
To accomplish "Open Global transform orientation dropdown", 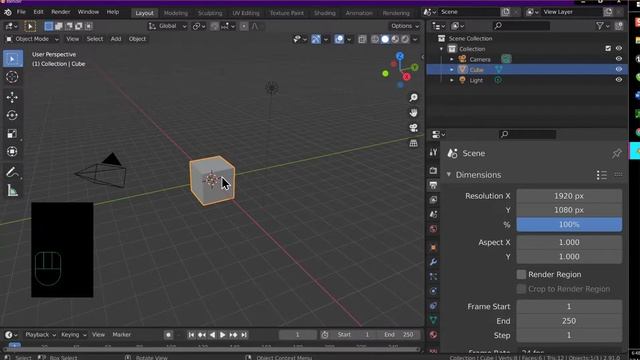I will (167, 26).
